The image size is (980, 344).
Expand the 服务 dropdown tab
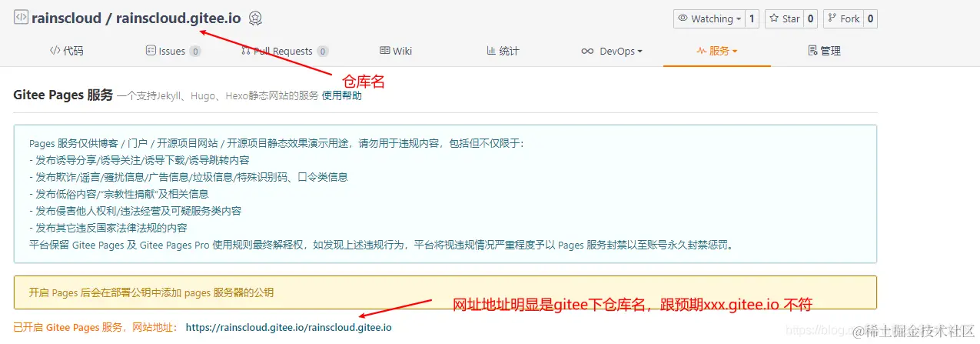coord(716,51)
